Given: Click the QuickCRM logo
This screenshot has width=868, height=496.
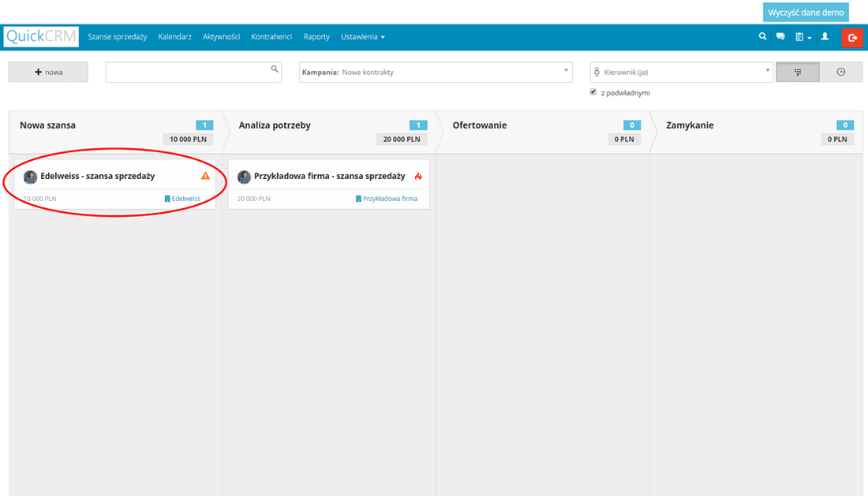Looking at the screenshot, I should pos(41,36).
